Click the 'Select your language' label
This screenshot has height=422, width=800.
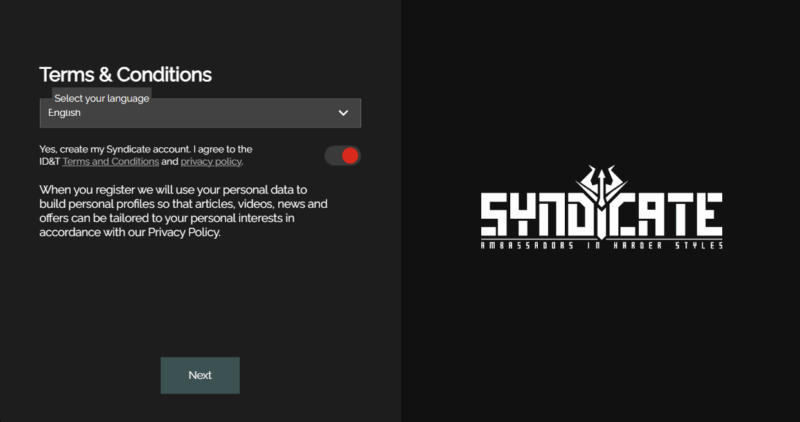tap(102, 98)
